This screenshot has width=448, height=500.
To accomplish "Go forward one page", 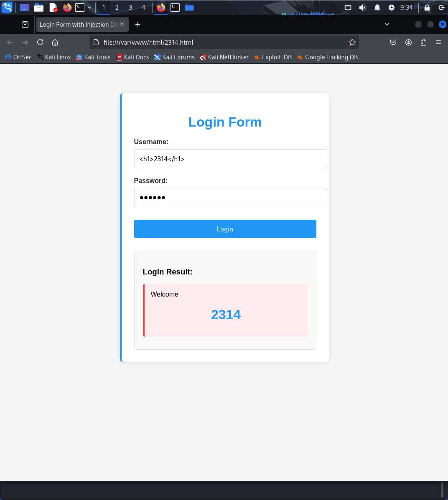I will [25, 43].
